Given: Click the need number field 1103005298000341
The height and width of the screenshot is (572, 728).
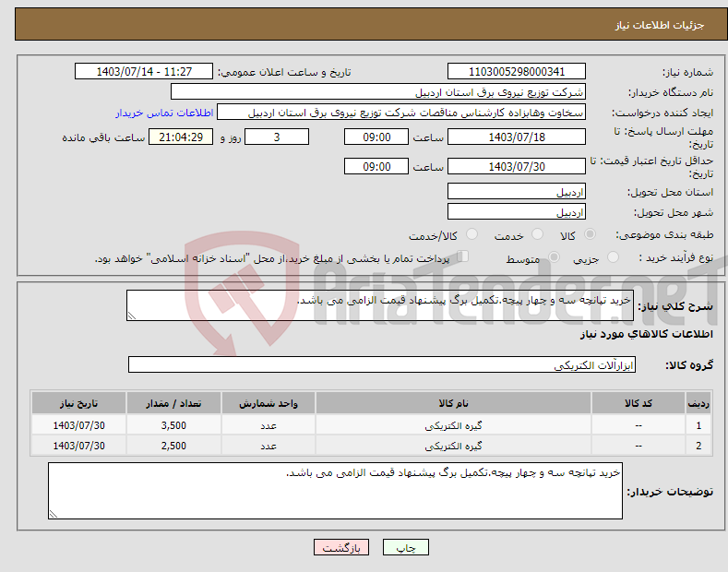Looking at the screenshot, I should [x=517, y=72].
